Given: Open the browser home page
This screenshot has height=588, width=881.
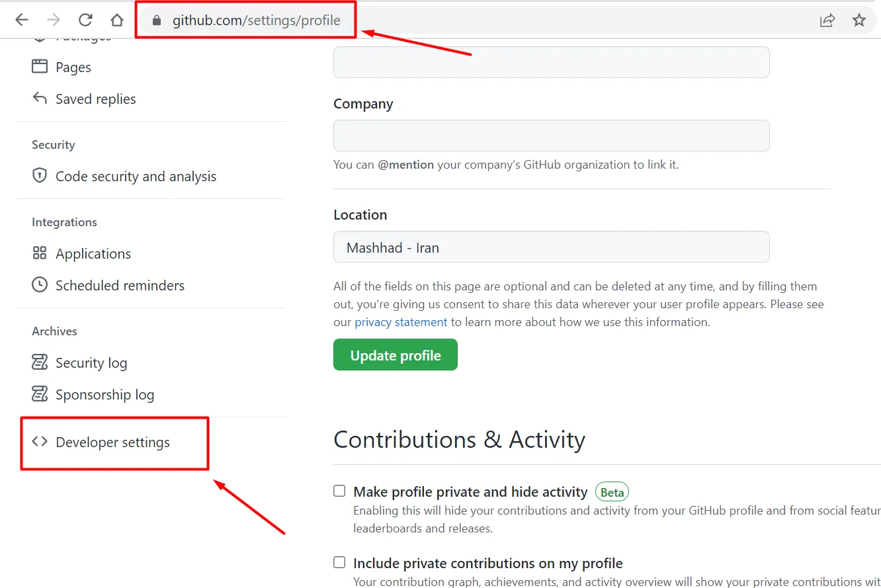Looking at the screenshot, I should (117, 21).
